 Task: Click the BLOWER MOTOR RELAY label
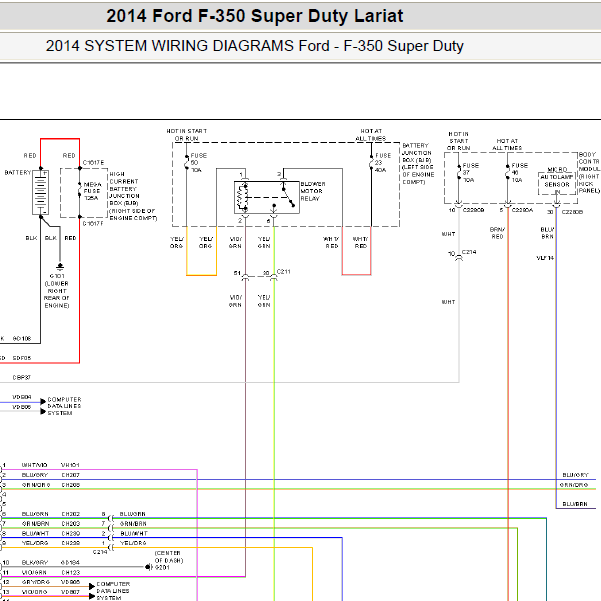tap(313, 191)
